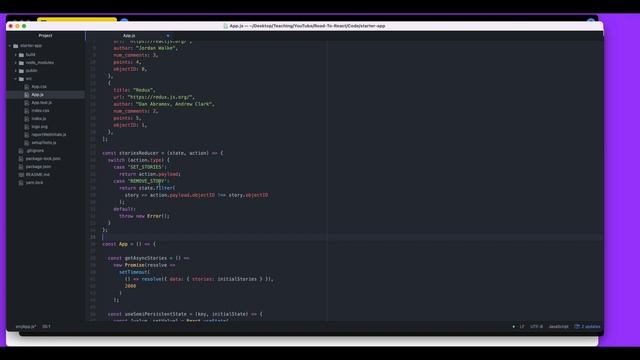Select the App.js editor tab
The width and height of the screenshot is (640, 360).
[129, 36]
